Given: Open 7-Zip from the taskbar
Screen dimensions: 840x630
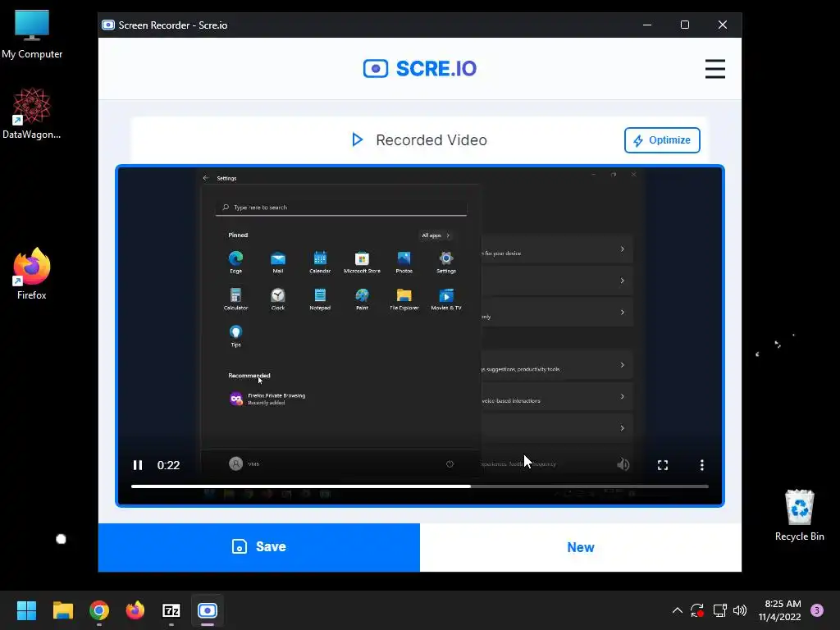Looking at the screenshot, I should [x=171, y=610].
